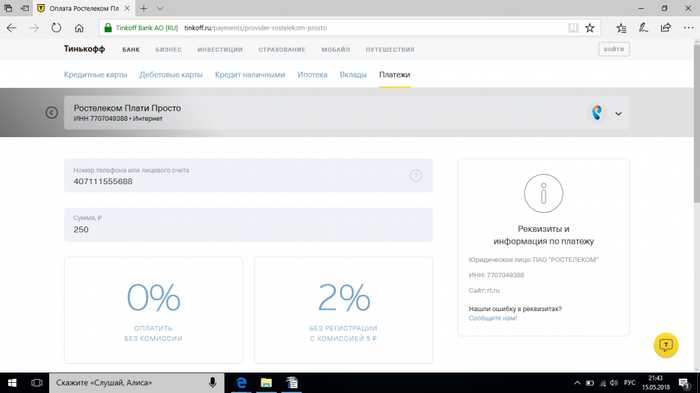Viewport: 700px width, 393px height.
Task: Go to Кредит наличными
Action: [250, 75]
